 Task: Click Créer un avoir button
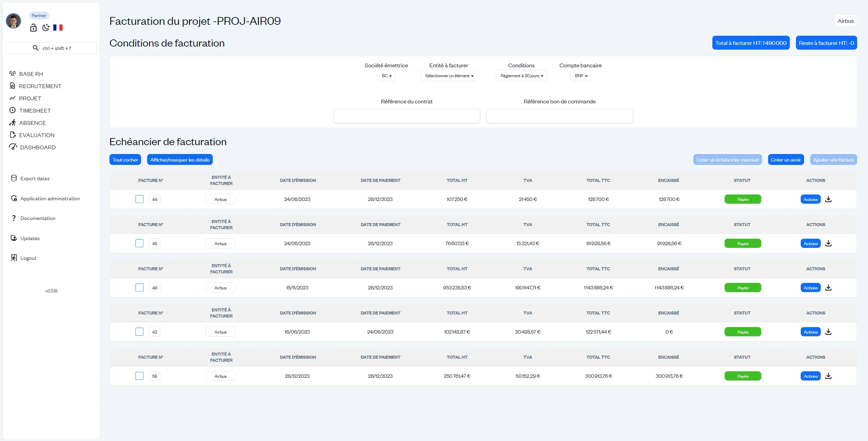coord(785,160)
